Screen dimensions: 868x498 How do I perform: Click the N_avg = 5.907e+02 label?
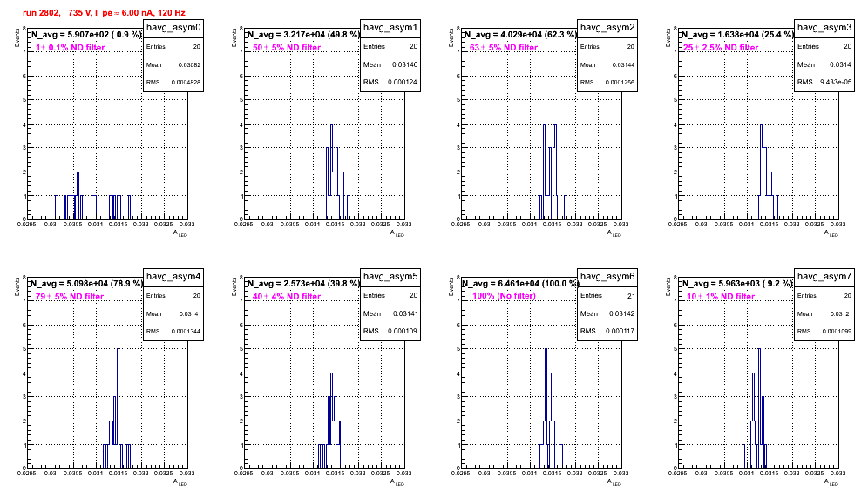pos(86,35)
